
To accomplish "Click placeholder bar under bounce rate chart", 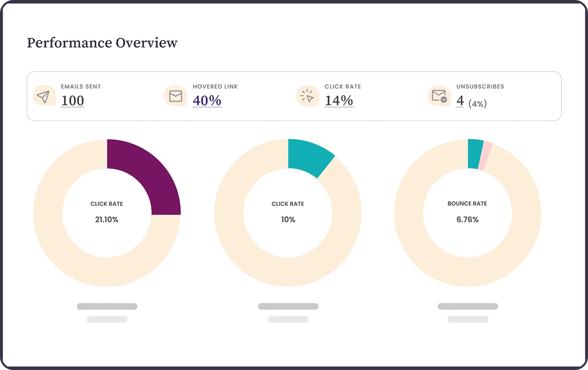I will [x=467, y=306].
